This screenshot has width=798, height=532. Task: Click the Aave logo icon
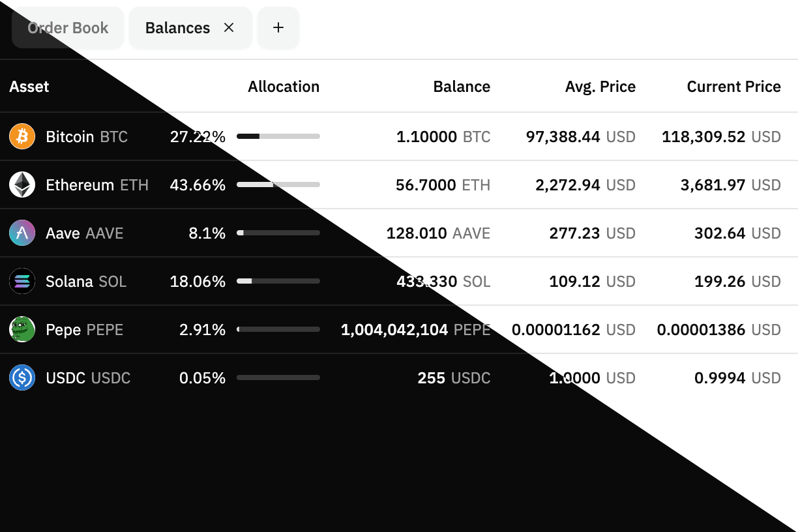22,233
